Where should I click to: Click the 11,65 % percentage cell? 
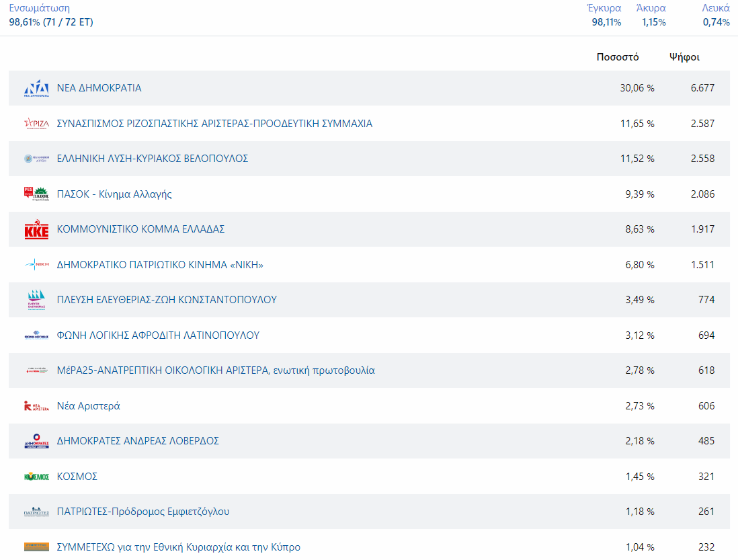click(637, 123)
